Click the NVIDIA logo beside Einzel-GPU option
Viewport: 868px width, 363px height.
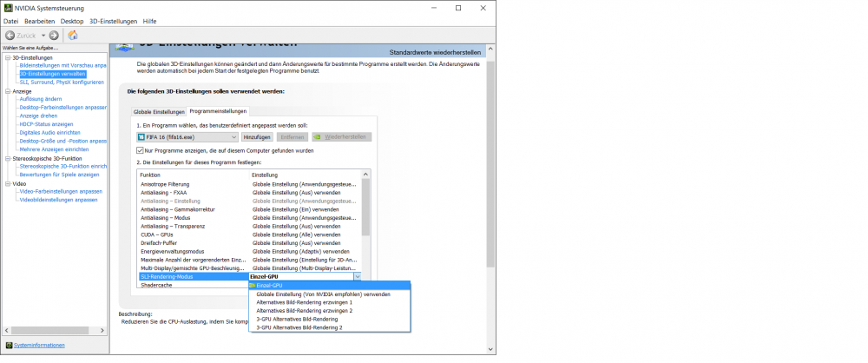click(x=253, y=285)
